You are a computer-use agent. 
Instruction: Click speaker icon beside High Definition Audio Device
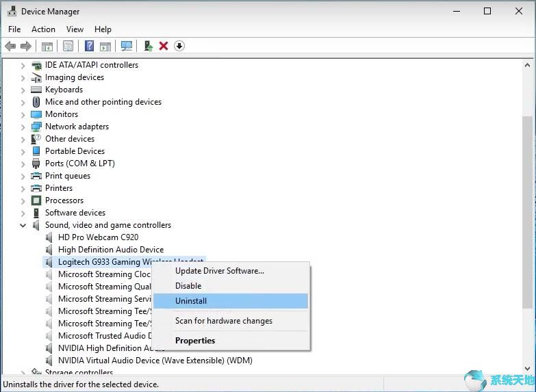[49, 250]
